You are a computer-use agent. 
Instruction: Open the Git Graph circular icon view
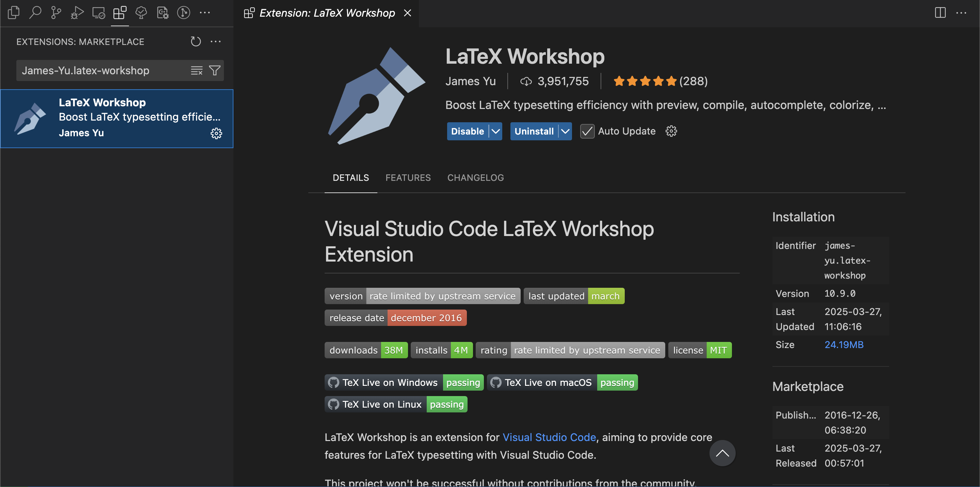point(184,13)
